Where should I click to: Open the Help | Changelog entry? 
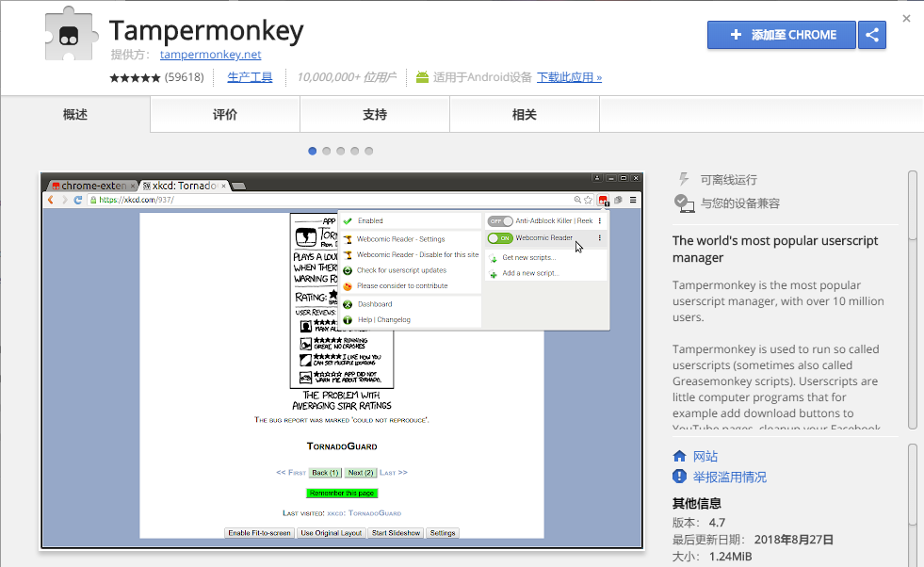411,320
